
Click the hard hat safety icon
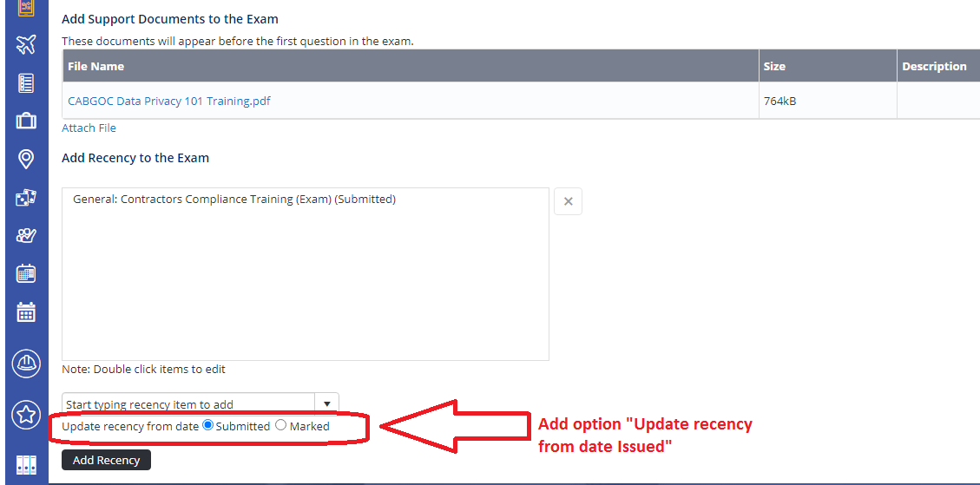coord(26,364)
